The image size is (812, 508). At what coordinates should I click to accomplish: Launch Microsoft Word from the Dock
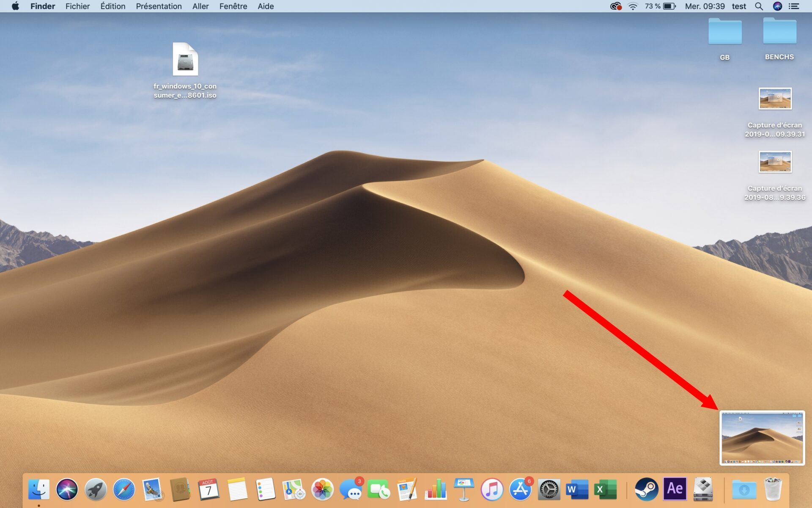tap(577, 490)
